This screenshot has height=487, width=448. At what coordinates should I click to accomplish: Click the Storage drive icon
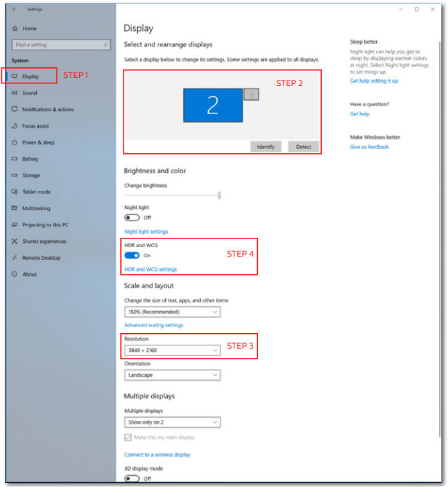[x=15, y=175]
